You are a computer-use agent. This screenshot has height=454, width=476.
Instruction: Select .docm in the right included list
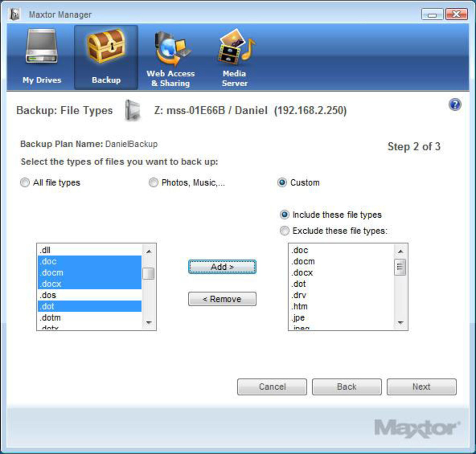pos(341,262)
